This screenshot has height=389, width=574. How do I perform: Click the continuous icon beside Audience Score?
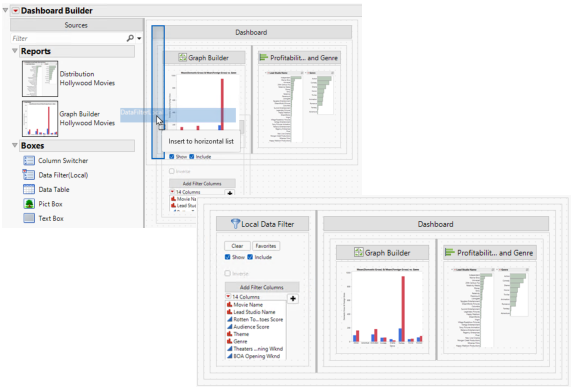[230, 326]
